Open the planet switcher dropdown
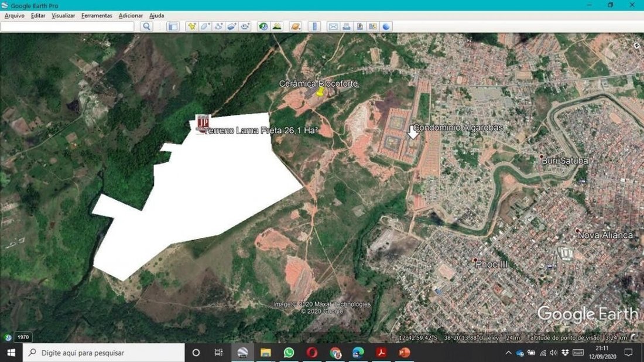Image resolution: width=644 pixels, height=362 pixels. [295, 27]
